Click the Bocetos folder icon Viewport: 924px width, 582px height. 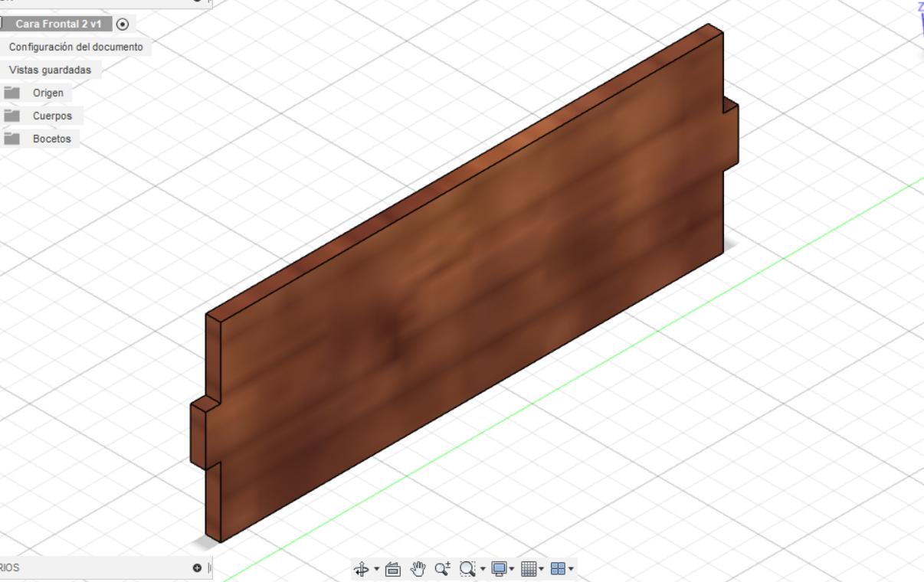[x=11, y=139]
